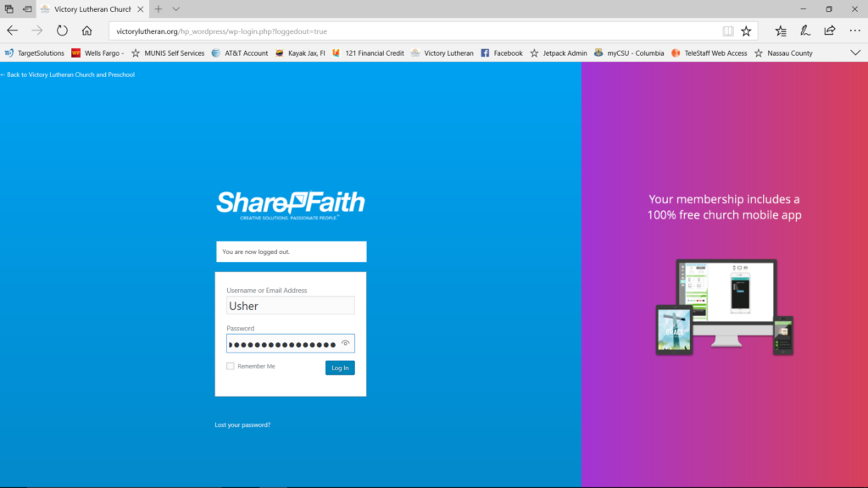Open Facebook bookmark
Viewport: 868px width, 488px height.
point(502,53)
